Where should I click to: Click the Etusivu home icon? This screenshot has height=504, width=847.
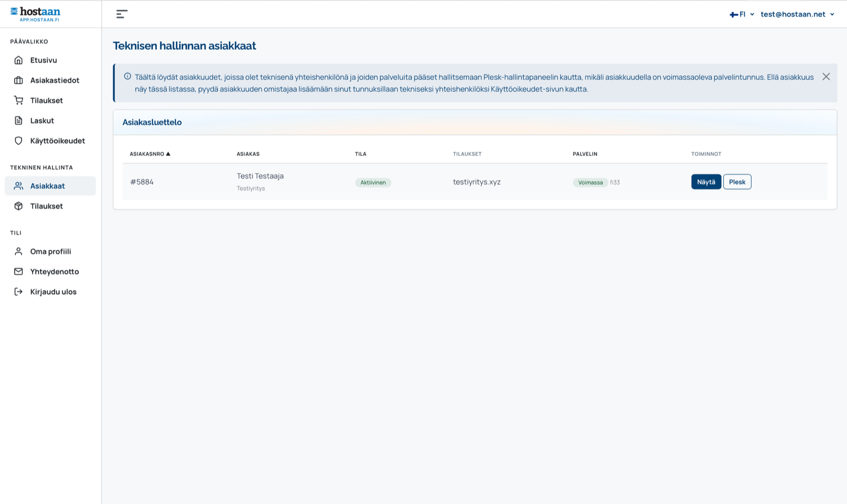tap(19, 60)
